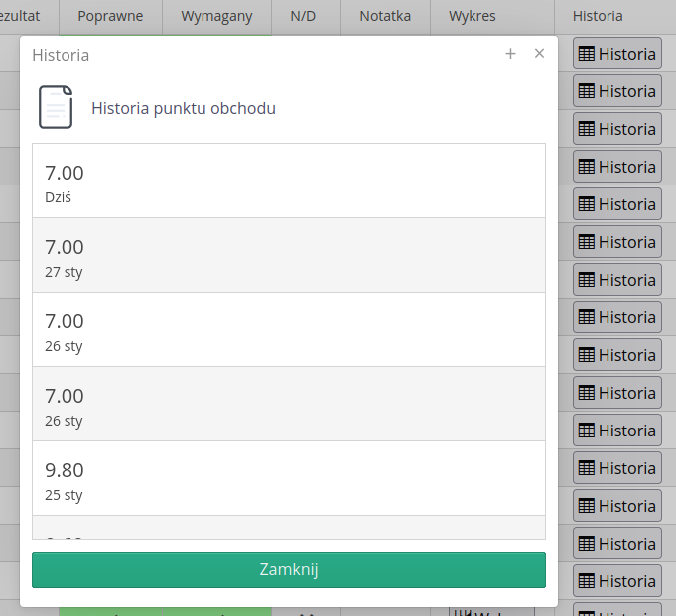Select the N/D column header

[303, 16]
